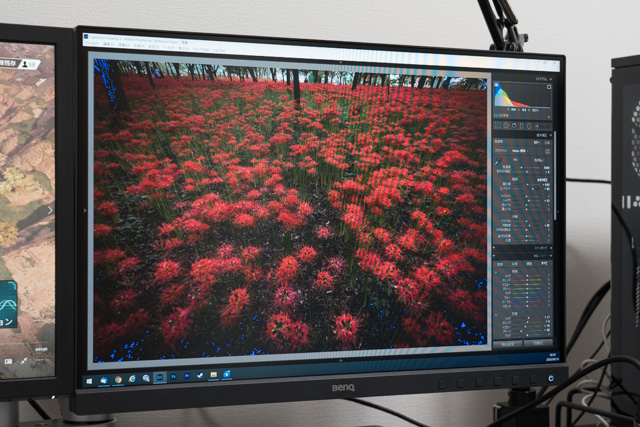Viewport: 640px width, 427px height.
Task: Open Internet Explorer from the taskbar
Action: (132, 379)
